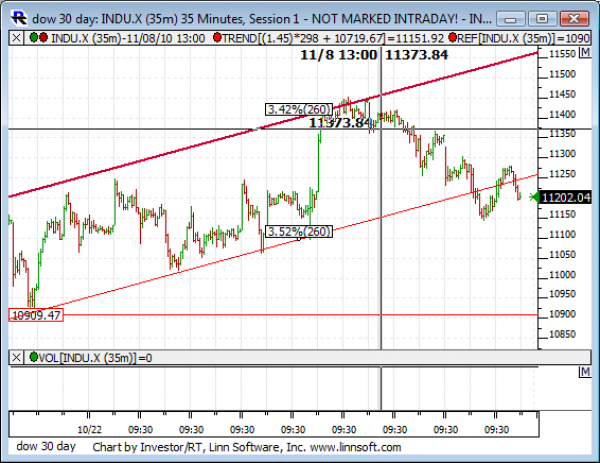Screen dimensions: 600x463
Task: Click the 11373.84 label on crosshair line
Action: coord(340,123)
